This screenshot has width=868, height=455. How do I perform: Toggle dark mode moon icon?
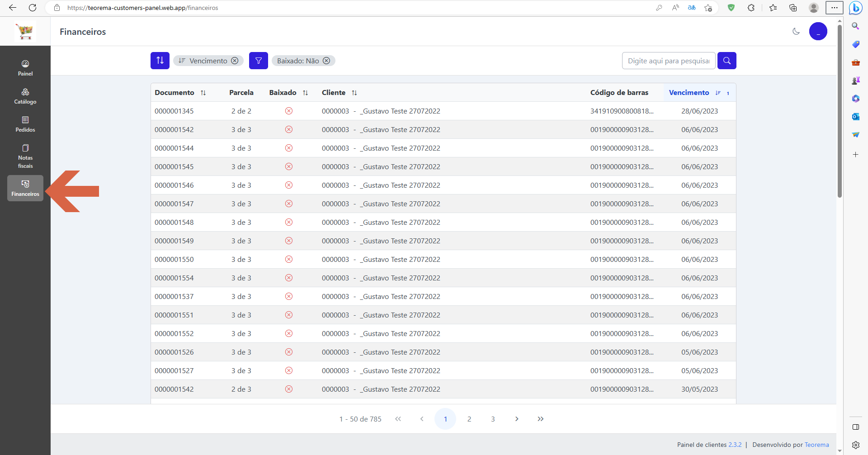796,31
